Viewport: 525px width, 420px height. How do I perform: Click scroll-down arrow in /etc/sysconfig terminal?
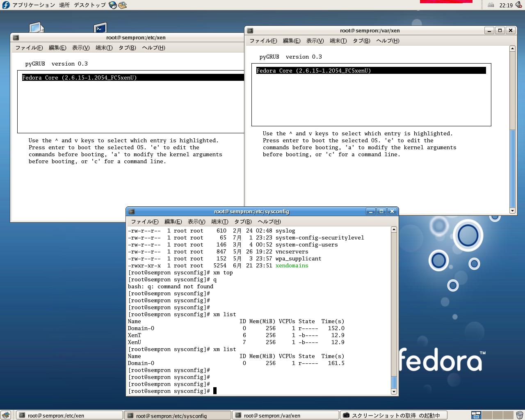tap(394, 392)
